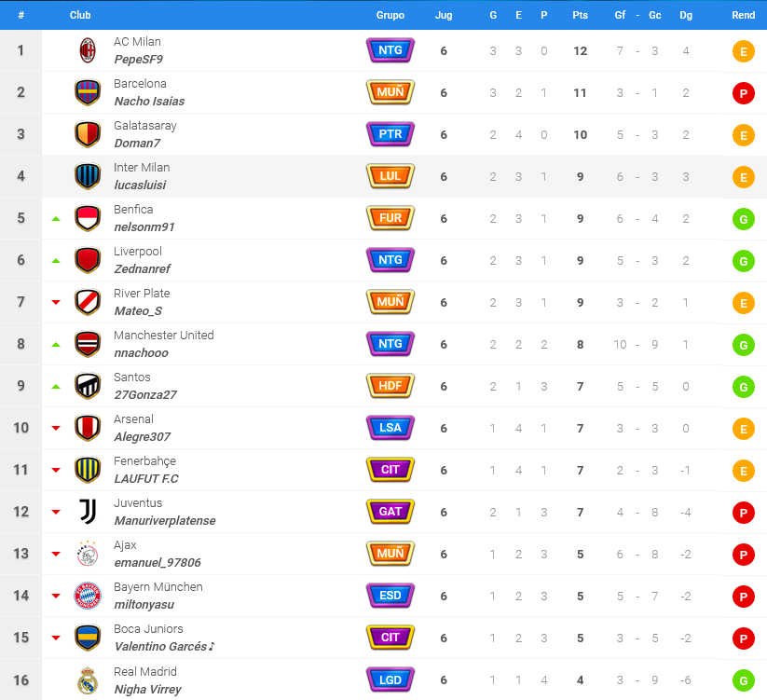Sort by the Pts column header

click(580, 15)
